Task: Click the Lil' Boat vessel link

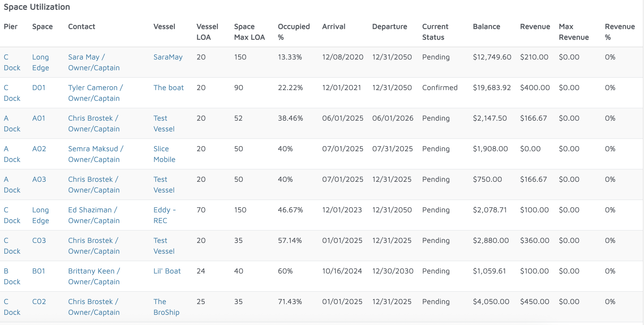Action: point(167,271)
